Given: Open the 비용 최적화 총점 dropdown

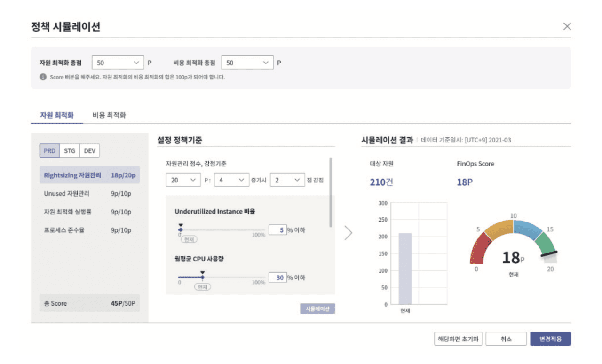Looking at the screenshot, I should [x=247, y=63].
